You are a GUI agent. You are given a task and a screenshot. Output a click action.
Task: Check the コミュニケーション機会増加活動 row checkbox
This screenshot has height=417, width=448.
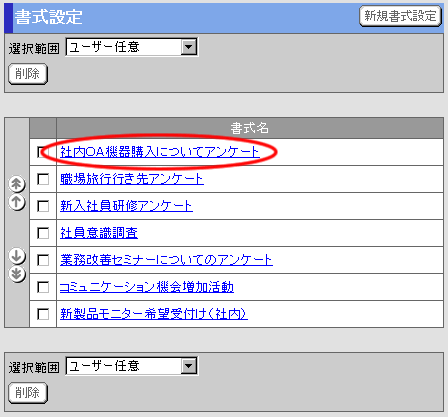pos(43,287)
